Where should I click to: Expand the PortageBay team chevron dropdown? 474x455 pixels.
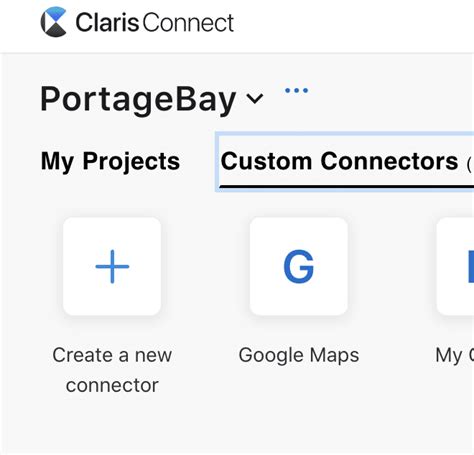click(255, 99)
